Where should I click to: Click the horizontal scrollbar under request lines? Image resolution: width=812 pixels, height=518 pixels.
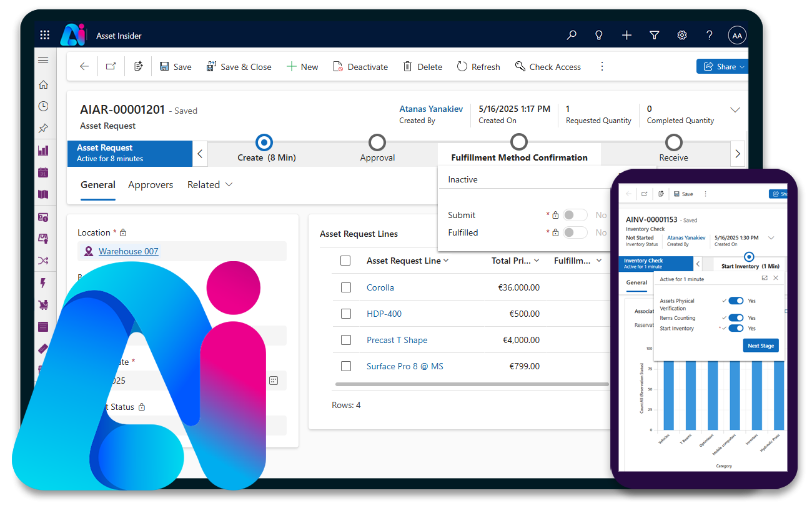pos(472,384)
